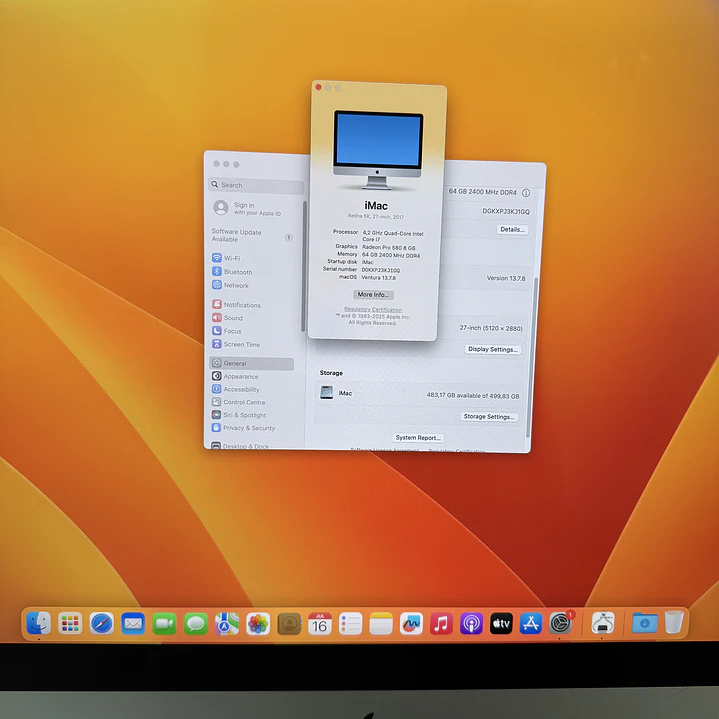Screen dimensions: 719x719
Task: Open Notifications settings pane
Action: 237,305
